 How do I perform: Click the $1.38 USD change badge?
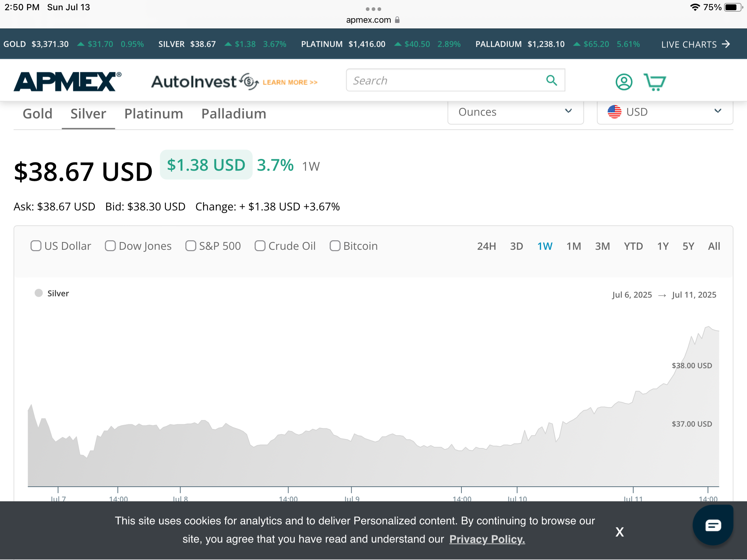click(206, 165)
